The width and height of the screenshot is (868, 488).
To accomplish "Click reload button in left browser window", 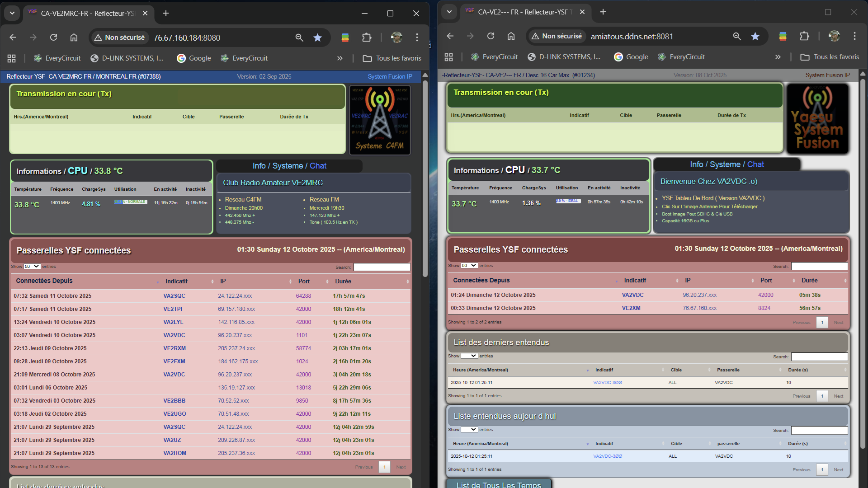I will point(53,38).
